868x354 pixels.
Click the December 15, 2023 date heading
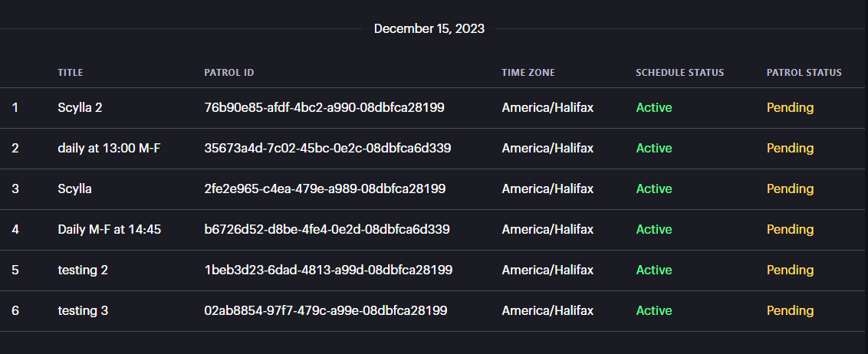click(x=429, y=29)
